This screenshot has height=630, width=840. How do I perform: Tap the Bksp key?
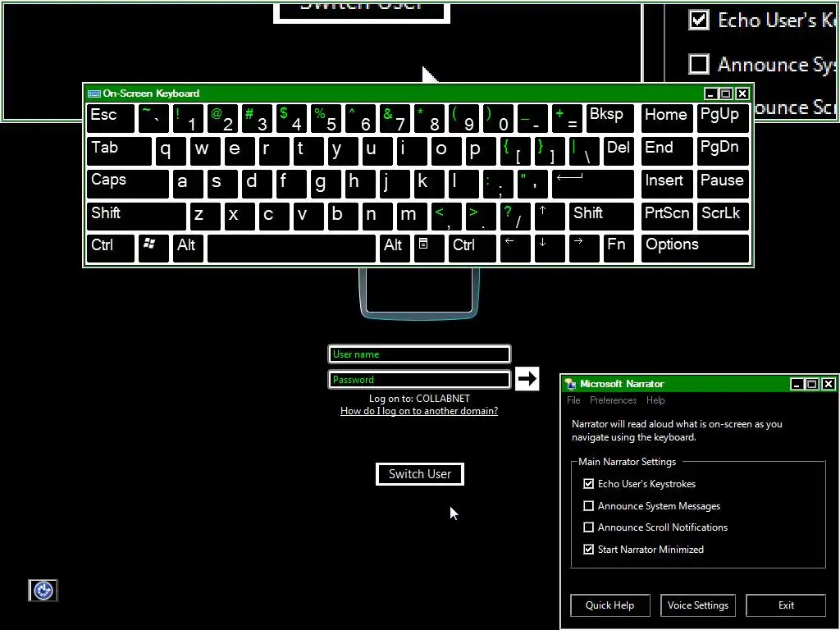pos(609,118)
